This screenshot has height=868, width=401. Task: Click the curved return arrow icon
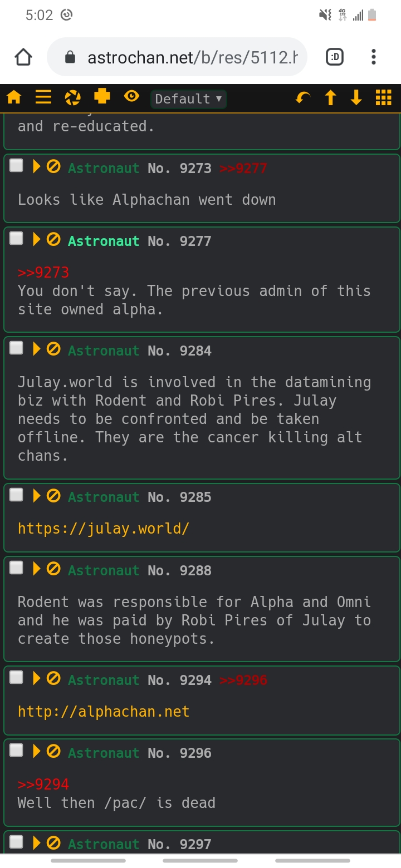coord(303,98)
